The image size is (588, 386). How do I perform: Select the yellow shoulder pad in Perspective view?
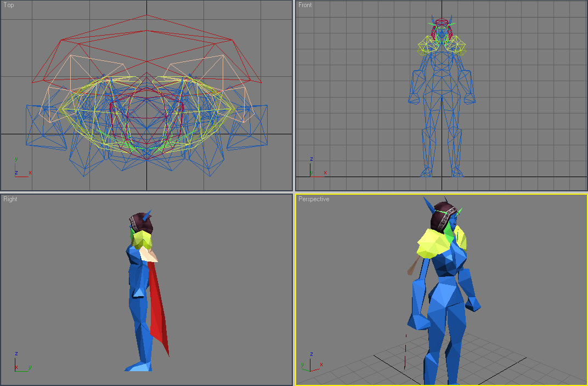click(433, 243)
